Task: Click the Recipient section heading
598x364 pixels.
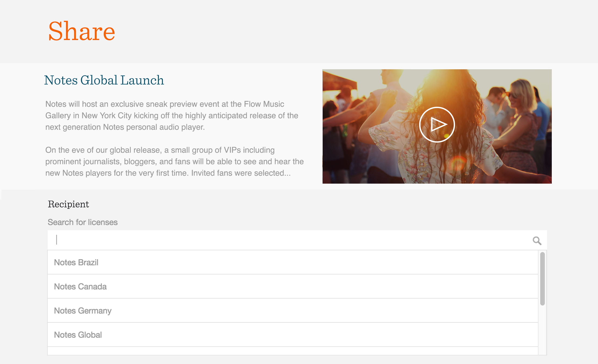Action: [68, 204]
